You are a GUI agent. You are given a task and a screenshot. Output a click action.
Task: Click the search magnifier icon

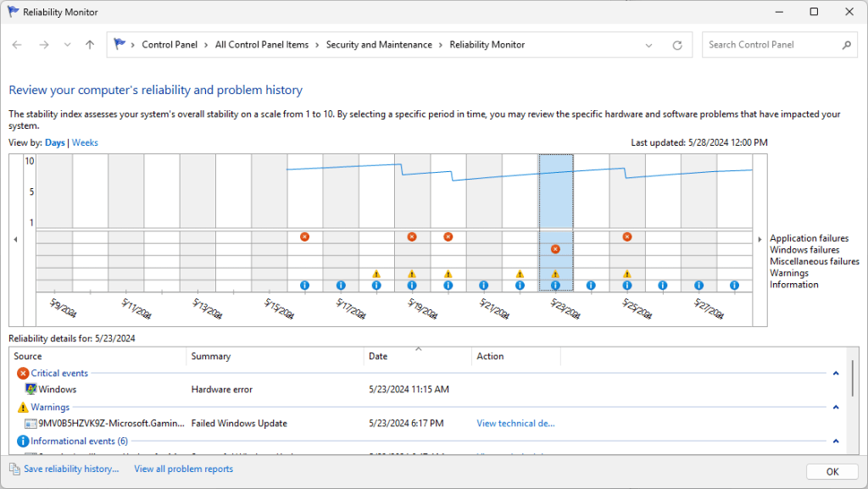[848, 44]
